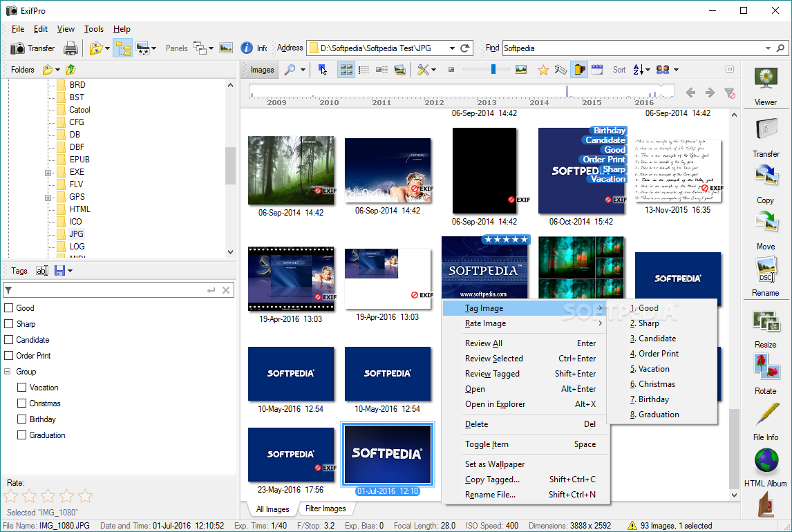This screenshot has height=532, width=792.
Task: Select the Copy tool icon
Action: point(766,177)
